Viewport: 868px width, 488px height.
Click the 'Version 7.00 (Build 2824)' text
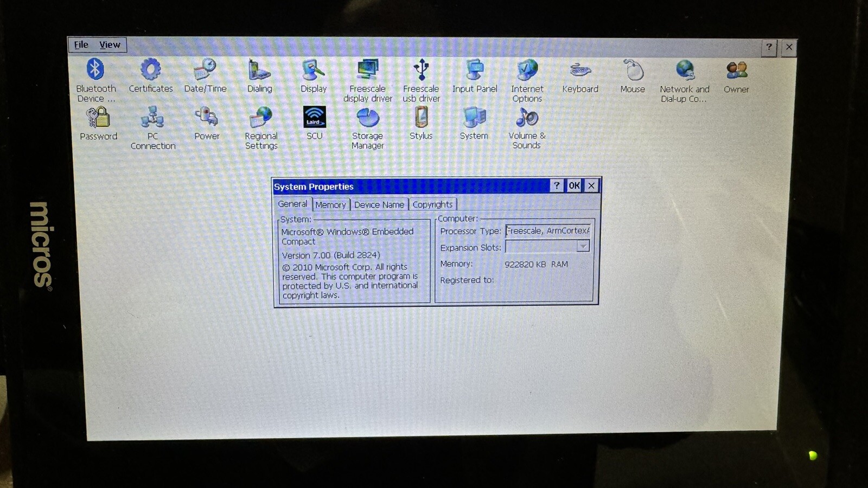pos(331,255)
